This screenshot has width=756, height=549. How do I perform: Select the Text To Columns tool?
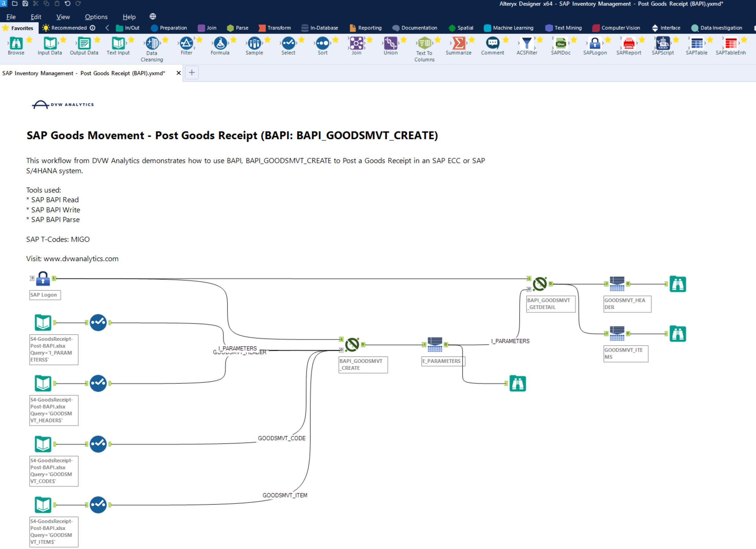[424, 44]
